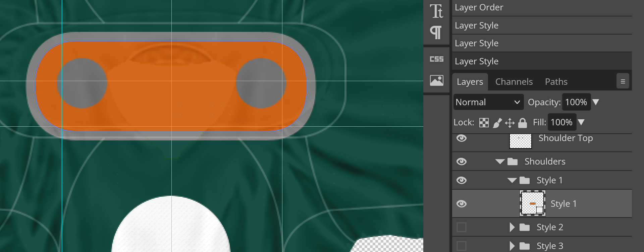
Task: Open the Opacity slider arrow
Action: [x=596, y=102]
